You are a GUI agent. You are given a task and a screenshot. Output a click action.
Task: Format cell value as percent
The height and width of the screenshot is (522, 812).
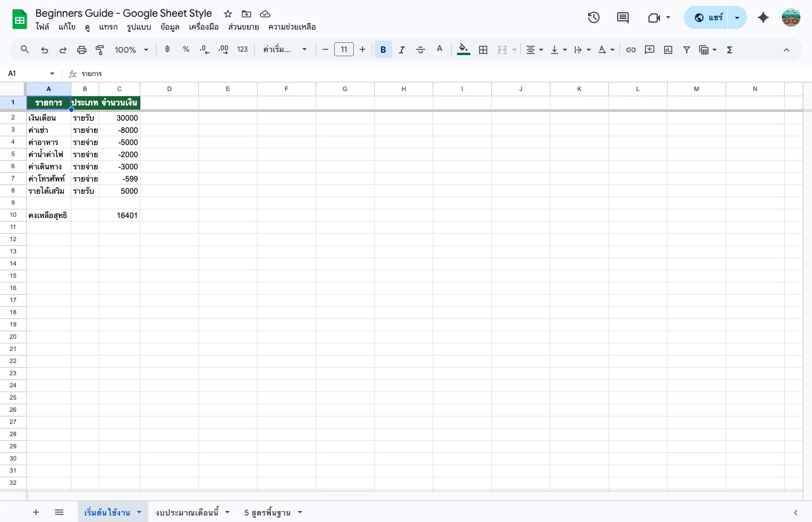click(186, 49)
